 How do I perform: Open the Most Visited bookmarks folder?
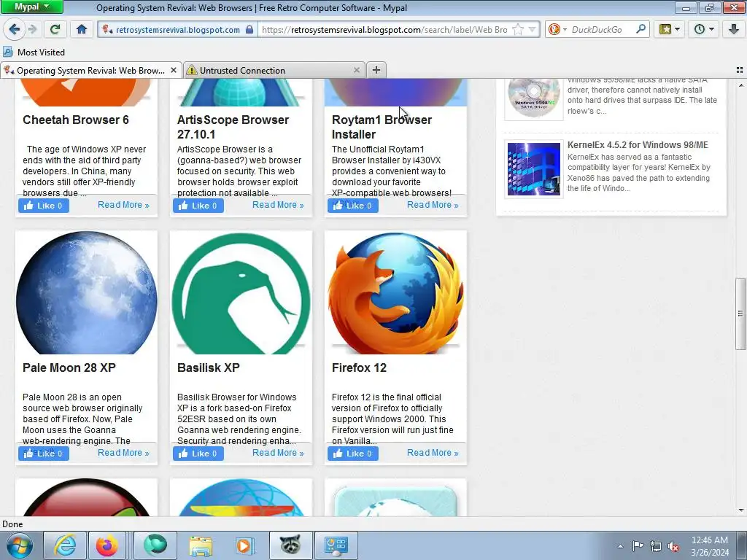(x=34, y=52)
